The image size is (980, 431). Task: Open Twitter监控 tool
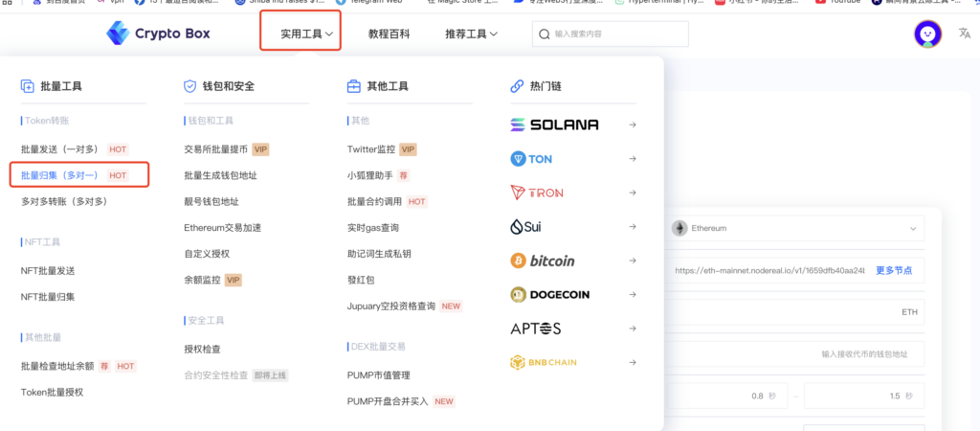coord(371,149)
